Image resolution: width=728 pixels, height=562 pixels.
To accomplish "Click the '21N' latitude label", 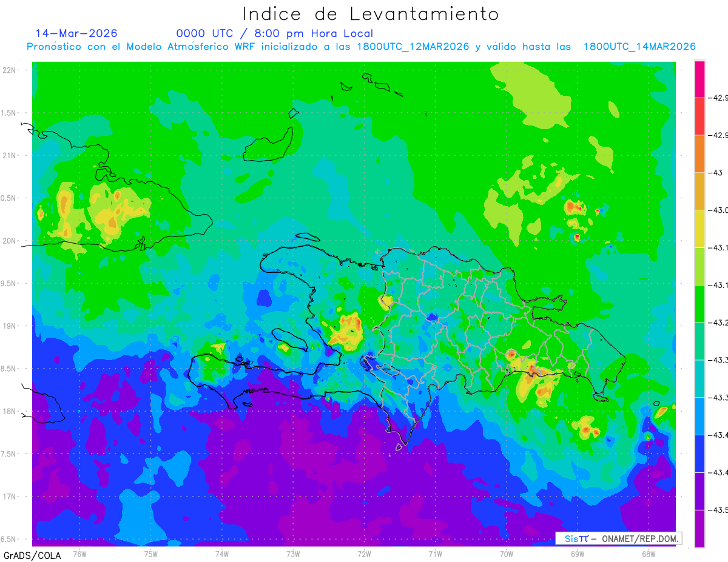I will click(10, 156).
